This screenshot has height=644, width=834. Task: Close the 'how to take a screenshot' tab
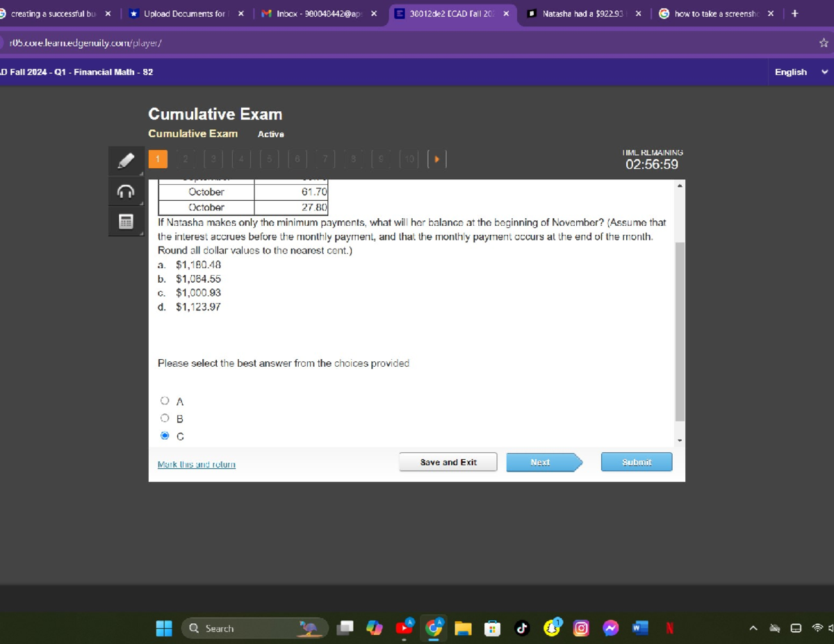coord(771,13)
